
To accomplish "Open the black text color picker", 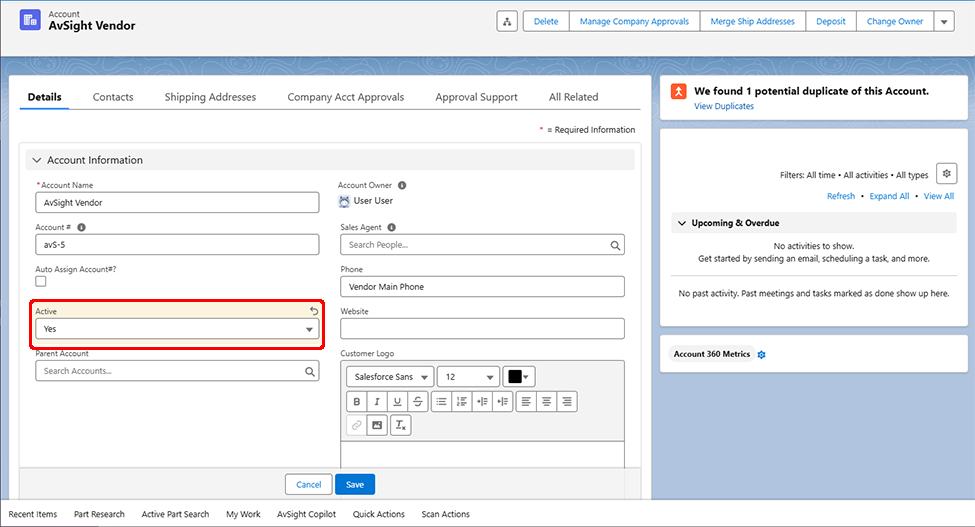I will [x=519, y=377].
